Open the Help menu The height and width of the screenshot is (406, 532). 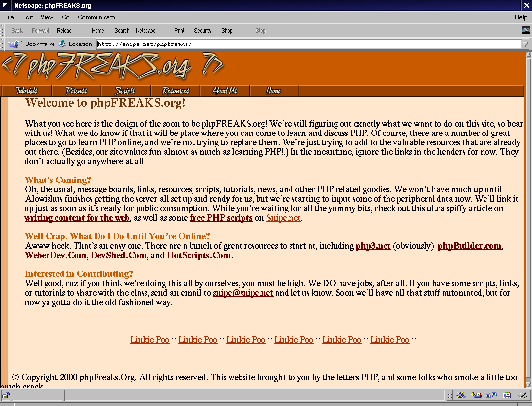coord(521,17)
